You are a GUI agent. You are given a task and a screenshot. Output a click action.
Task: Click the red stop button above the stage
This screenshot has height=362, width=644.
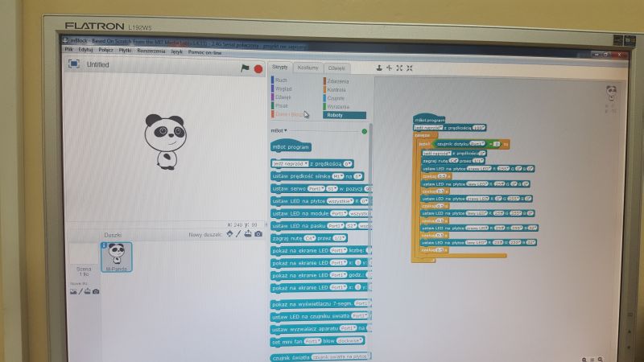pos(258,69)
